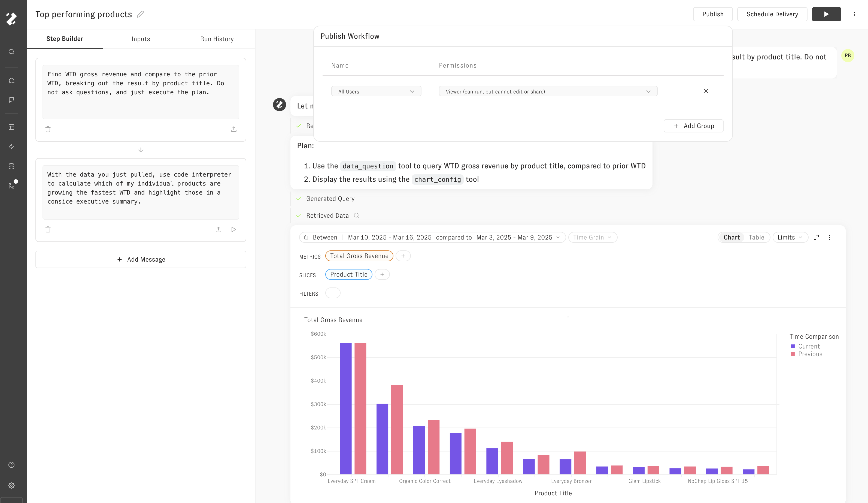The width and height of the screenshot is (868, 503).
Task: Switch the view to Chart
Action: point(732,237)
